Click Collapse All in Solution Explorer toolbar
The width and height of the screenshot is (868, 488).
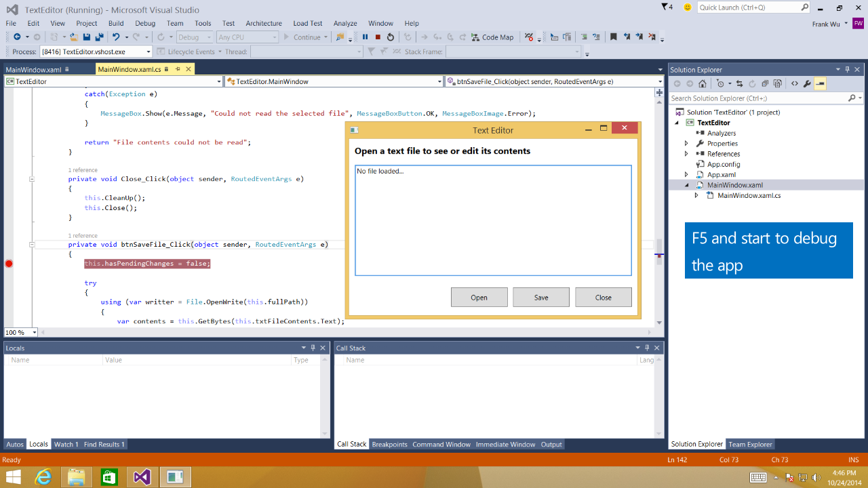[764, 84]
